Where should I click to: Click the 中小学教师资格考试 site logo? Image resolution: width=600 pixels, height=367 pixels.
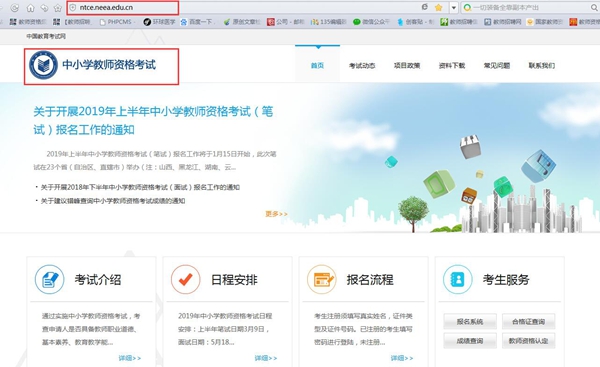pos(93,65)
